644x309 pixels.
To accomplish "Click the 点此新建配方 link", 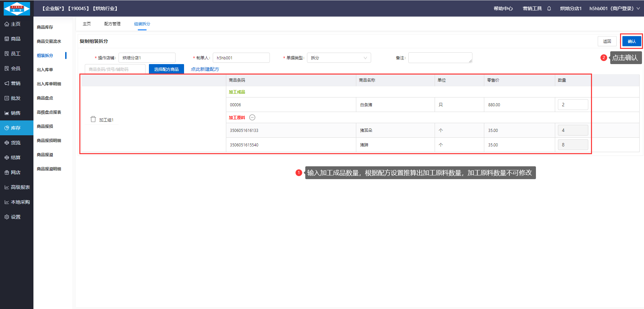I will [x=205, y=69].
